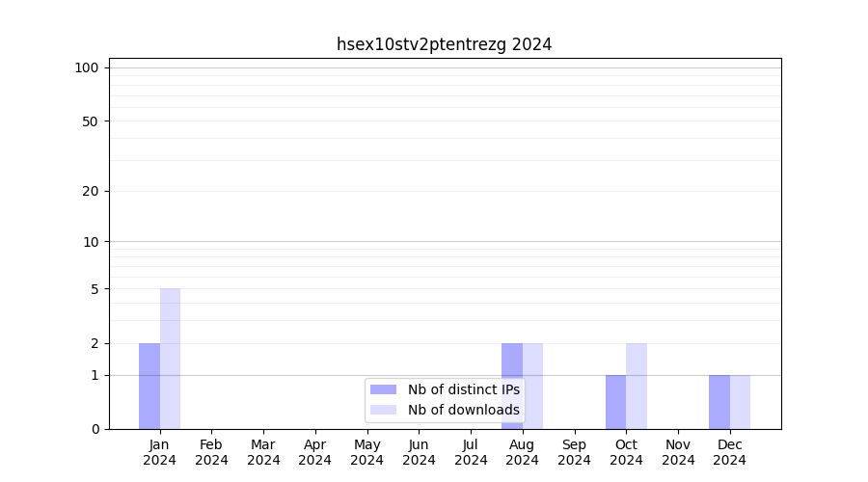Image resolution: width=868 pixels, height=482 pixels.
Task: Click the dark blue 'Nb of distinct IPs' legend swatch
Action: click(383, 389)
